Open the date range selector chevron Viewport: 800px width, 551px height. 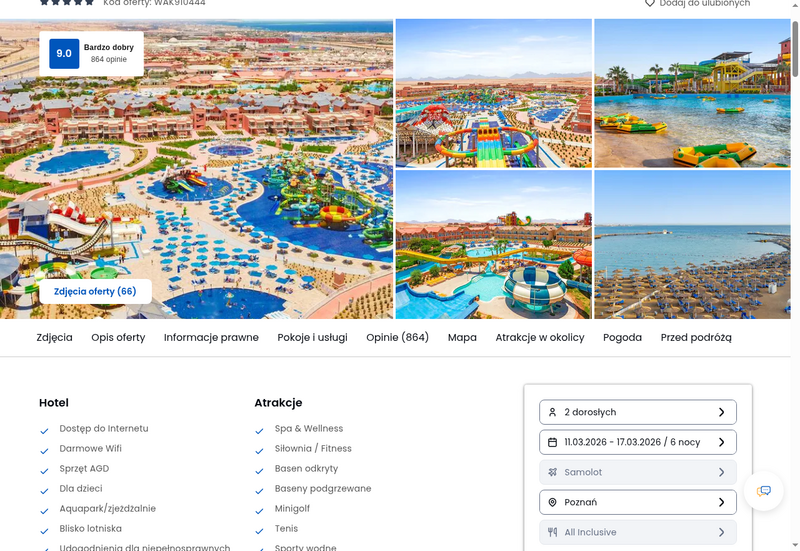(x=721, y=442)
